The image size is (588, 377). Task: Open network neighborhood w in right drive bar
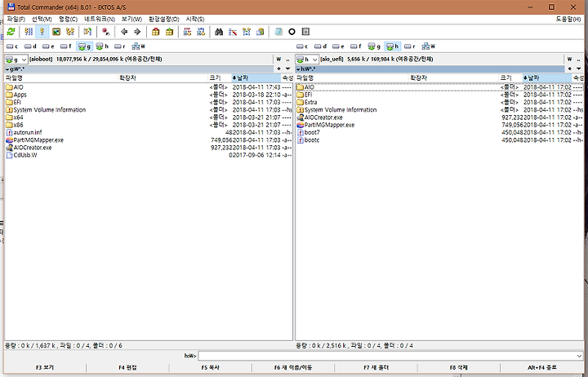click(x=428, y=47)
